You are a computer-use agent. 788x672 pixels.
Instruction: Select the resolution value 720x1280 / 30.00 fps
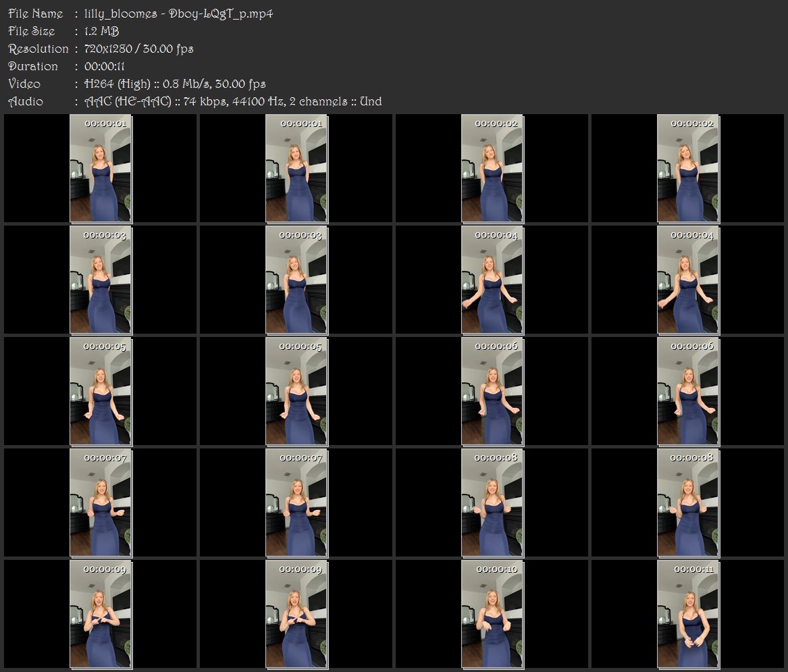pos(138,49)
